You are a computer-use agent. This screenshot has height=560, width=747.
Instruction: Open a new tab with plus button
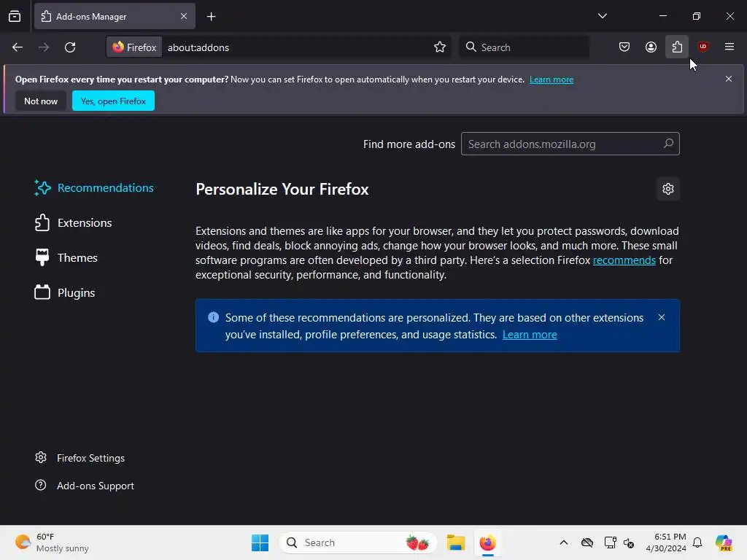pos(211,17)
